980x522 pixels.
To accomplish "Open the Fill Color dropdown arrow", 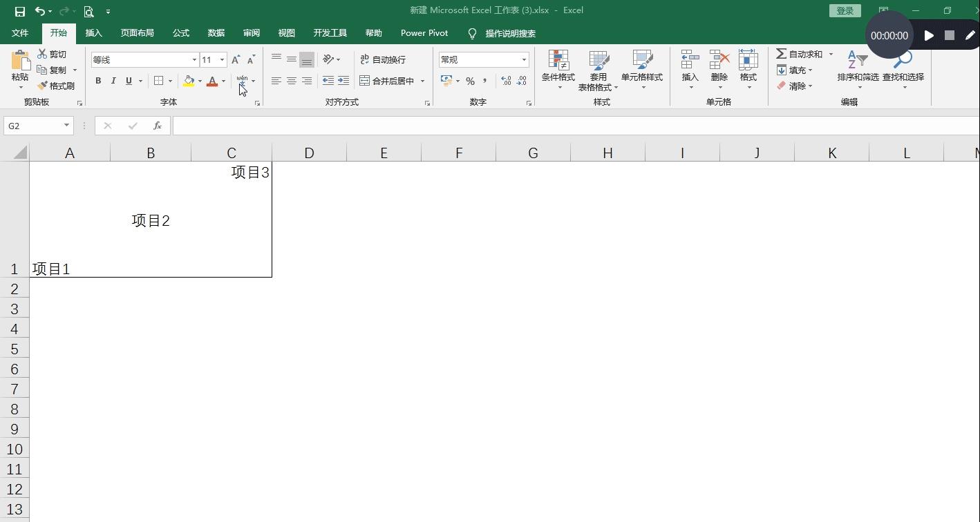I will pos(199,81).
